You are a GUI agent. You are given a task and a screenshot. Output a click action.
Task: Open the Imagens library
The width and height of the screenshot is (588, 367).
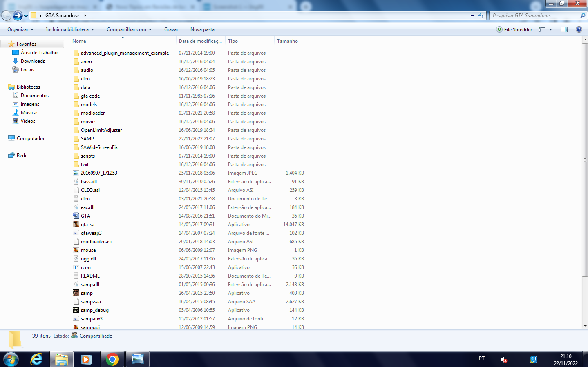(x=30, y=104)
